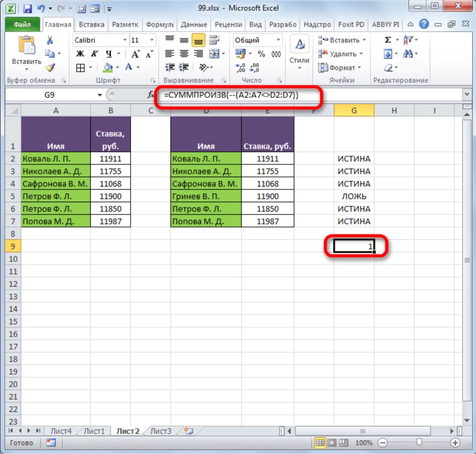476x454 pixels.
Task: Apply thousands separator format 000
Action: [x=276, y=54]
